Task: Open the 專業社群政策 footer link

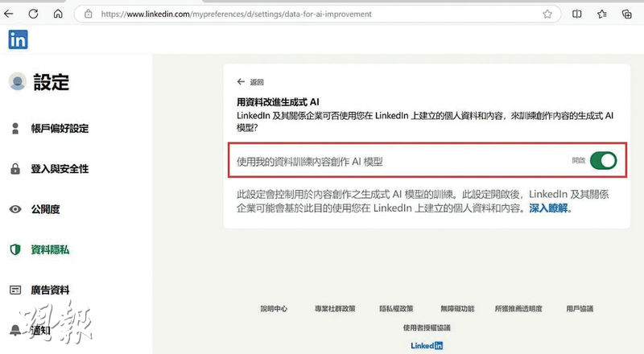Action: tap(335, 308)
